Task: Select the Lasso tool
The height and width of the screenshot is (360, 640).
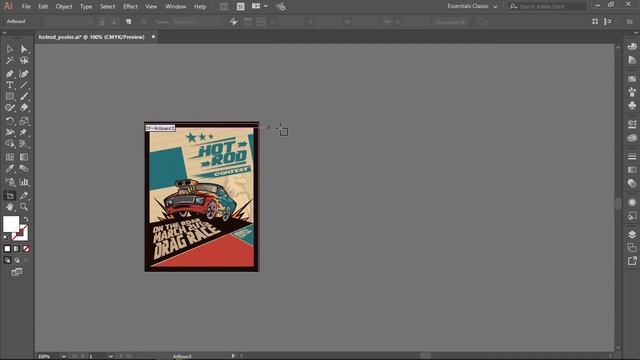Action: coord(24,60)
